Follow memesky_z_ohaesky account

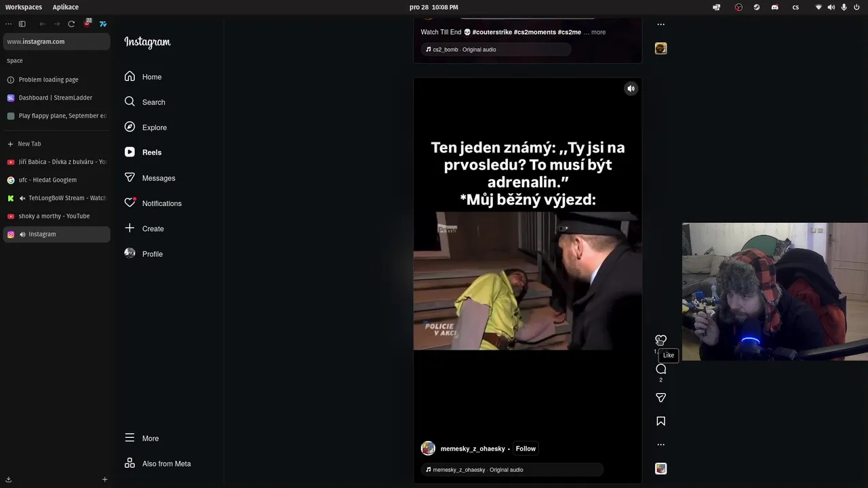(x=525, y=449)
